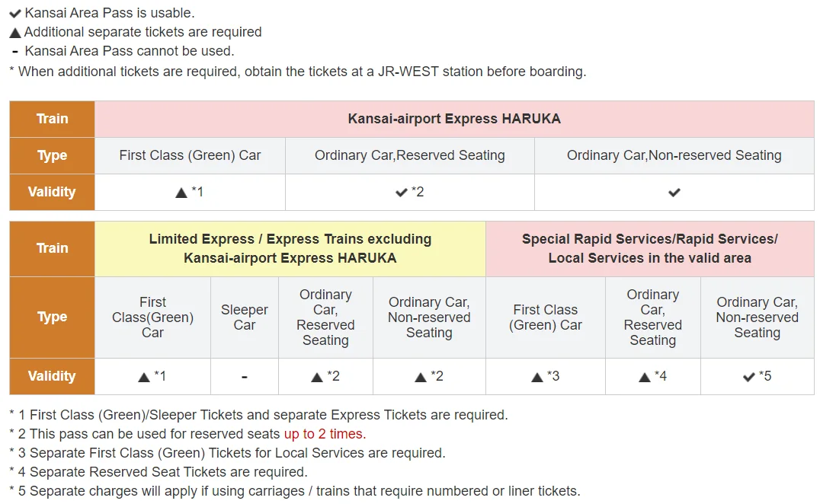Click the checkmark icon in the top legend
This screenshot has width=820, height=504.
(x=14, y=13)
